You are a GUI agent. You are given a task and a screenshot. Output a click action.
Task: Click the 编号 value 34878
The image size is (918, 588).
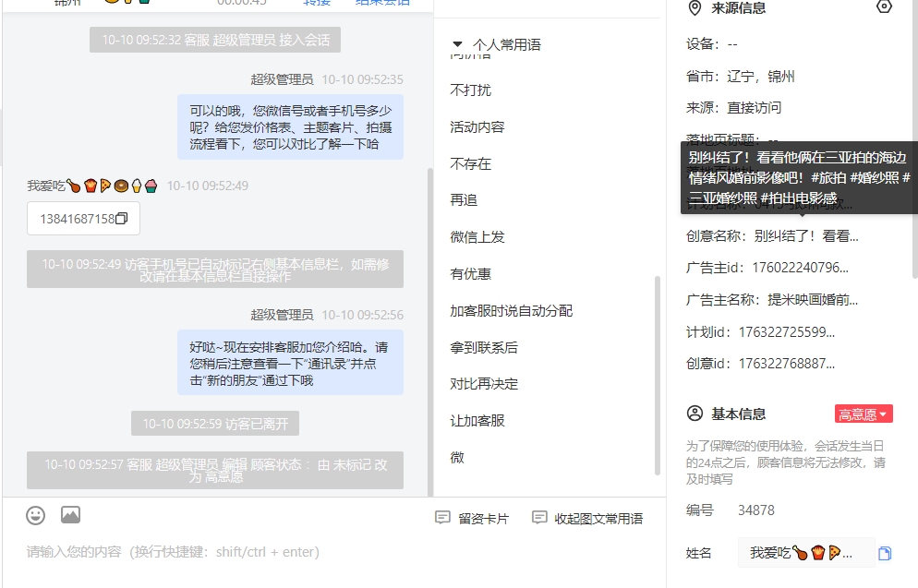click(x=755, y=510)
